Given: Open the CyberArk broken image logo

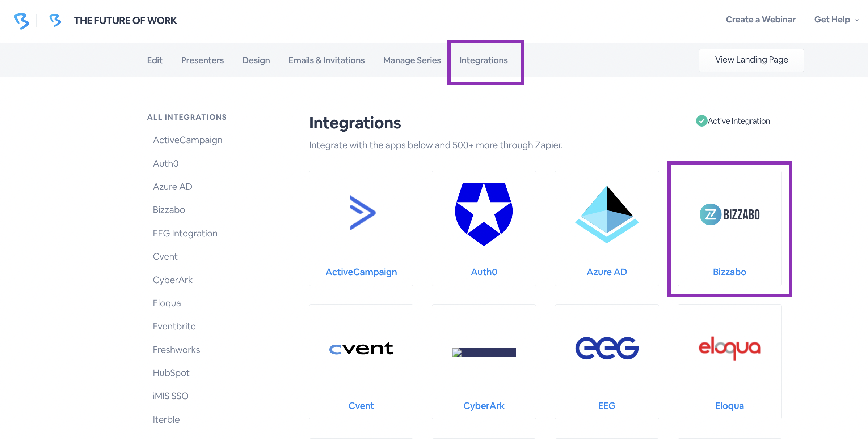Looking at the screenshot, I should pyautogui.click(x=484, y=353).
